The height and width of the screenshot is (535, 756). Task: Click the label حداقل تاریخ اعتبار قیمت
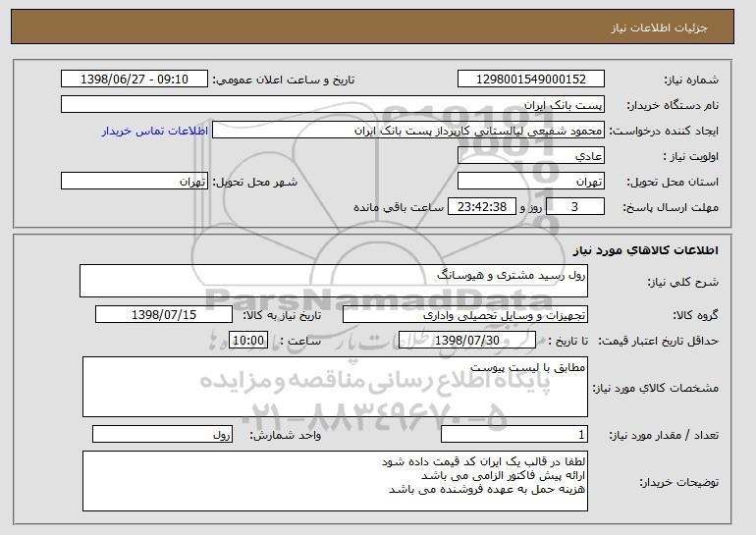(x=659, y=342)
